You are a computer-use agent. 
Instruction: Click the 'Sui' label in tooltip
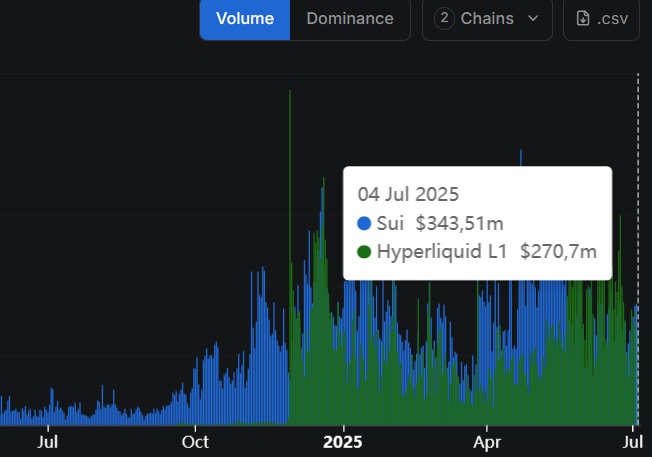click(390, 223)
